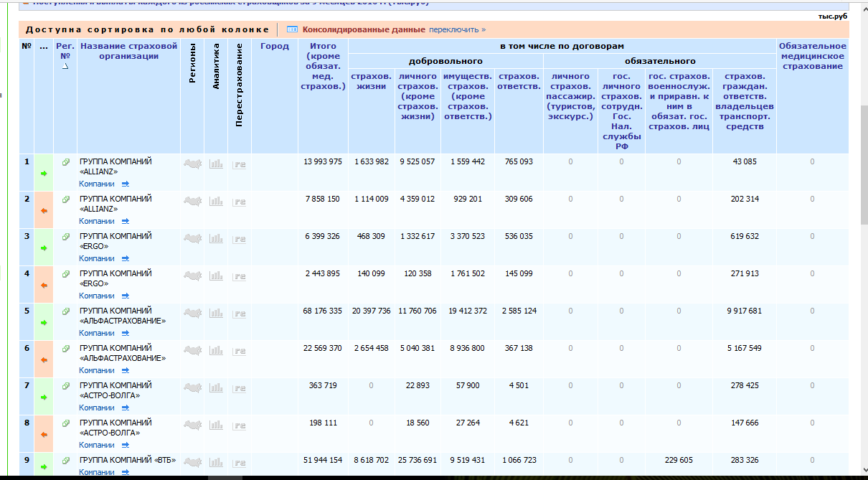
Task: Click cell value 9 917 681
Action: pyautogui.click(x=744, y=311)
